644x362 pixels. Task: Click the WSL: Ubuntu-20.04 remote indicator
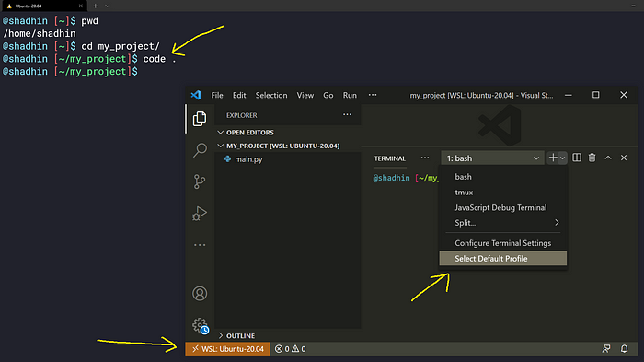click(x=227, y=349)
